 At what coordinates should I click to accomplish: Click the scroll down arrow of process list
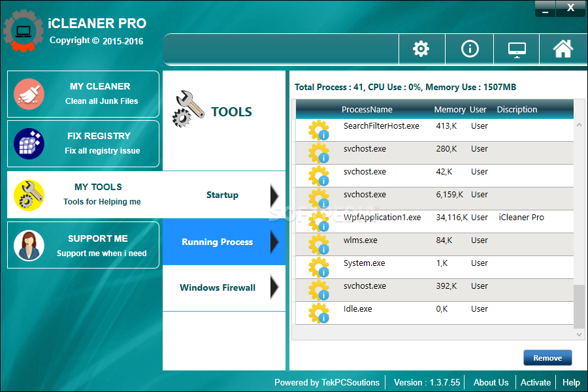(579, 335)
